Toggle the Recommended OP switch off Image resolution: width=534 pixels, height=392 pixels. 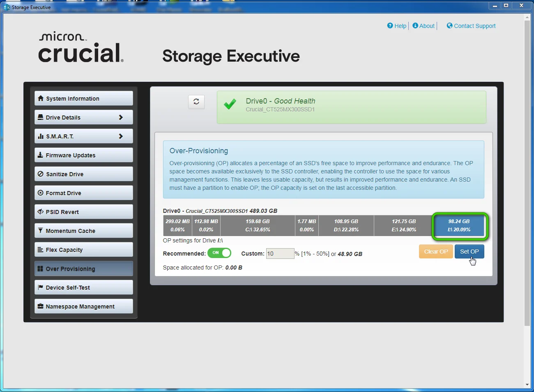coord(219,253)
